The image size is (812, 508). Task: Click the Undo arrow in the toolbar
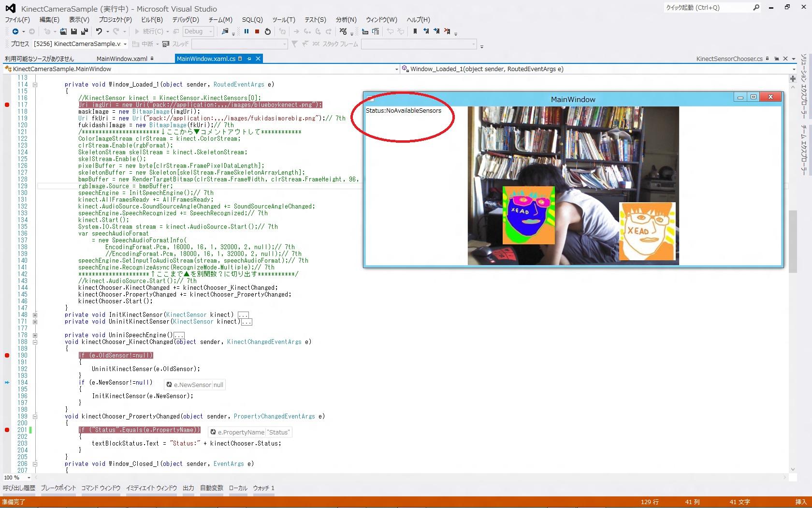99,31
